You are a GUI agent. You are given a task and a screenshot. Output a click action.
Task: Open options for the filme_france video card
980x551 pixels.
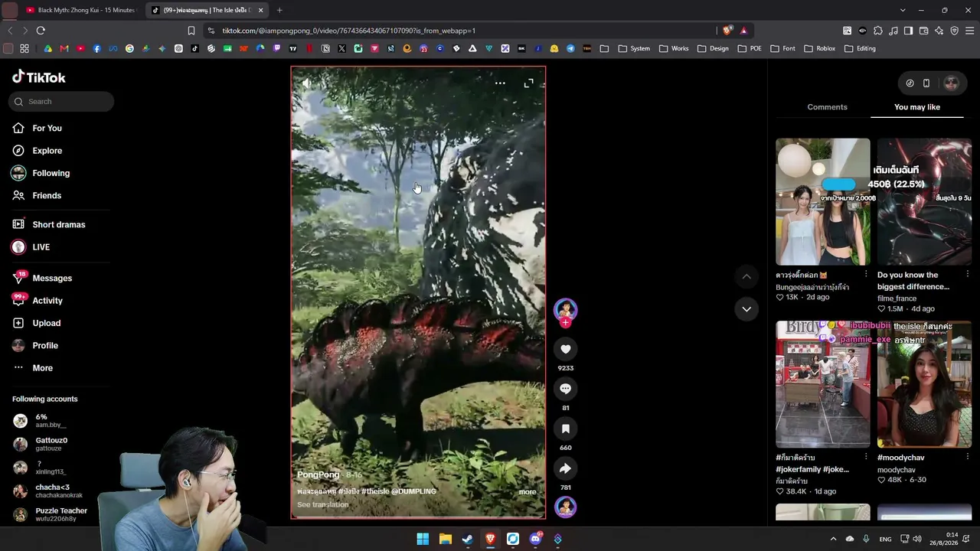[967, 275]
